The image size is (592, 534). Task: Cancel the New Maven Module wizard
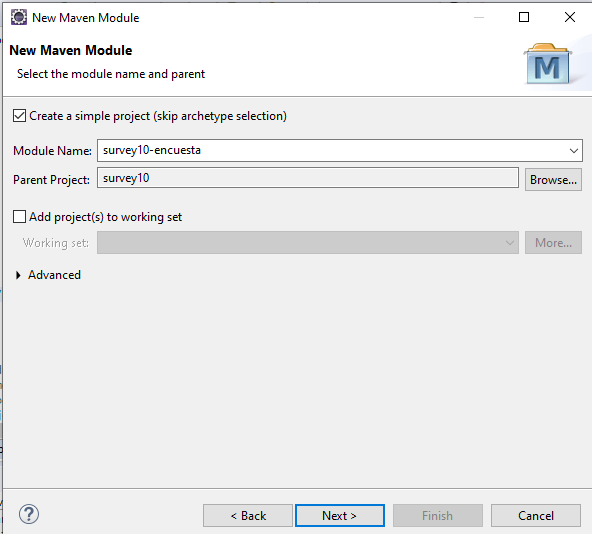[x=536, y=515]
